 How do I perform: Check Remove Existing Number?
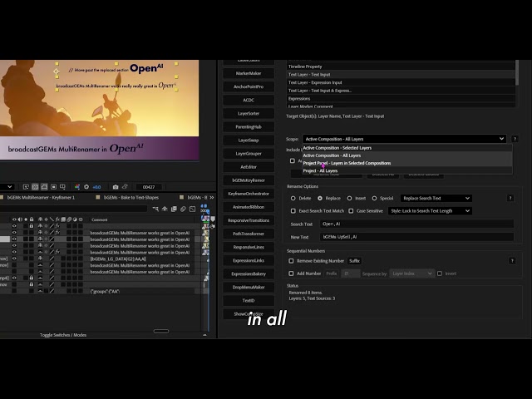point(291,261)
